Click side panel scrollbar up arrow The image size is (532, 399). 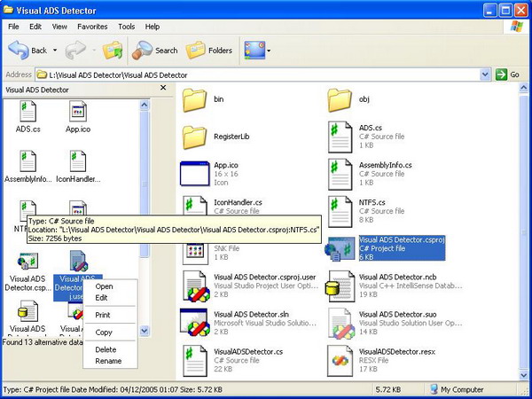click(x=145, y=105)
